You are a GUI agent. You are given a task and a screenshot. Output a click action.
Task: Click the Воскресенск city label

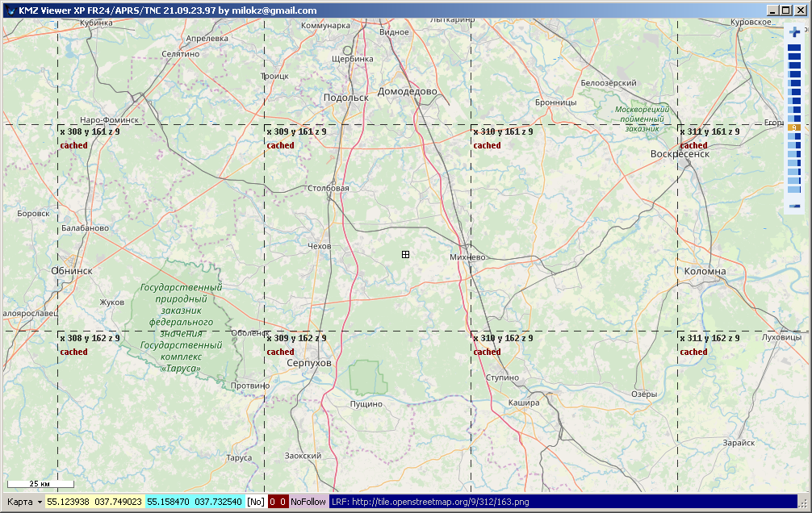pos(680,154)
